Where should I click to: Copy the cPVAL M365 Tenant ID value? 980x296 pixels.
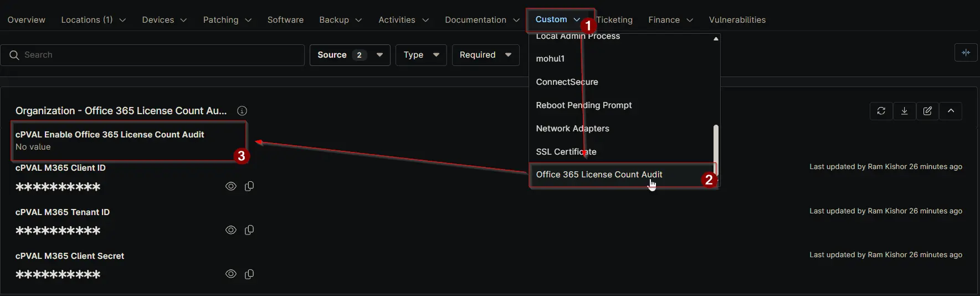pyautogui.click(x=249, y=230)
